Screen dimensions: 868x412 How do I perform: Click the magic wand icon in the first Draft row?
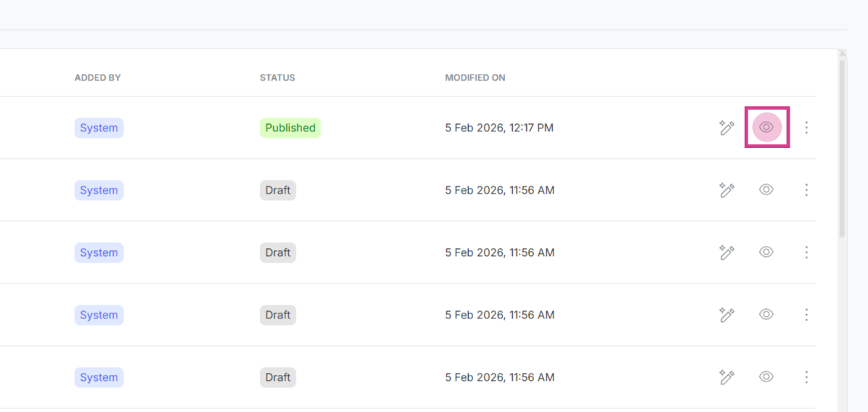click(727, 191)
